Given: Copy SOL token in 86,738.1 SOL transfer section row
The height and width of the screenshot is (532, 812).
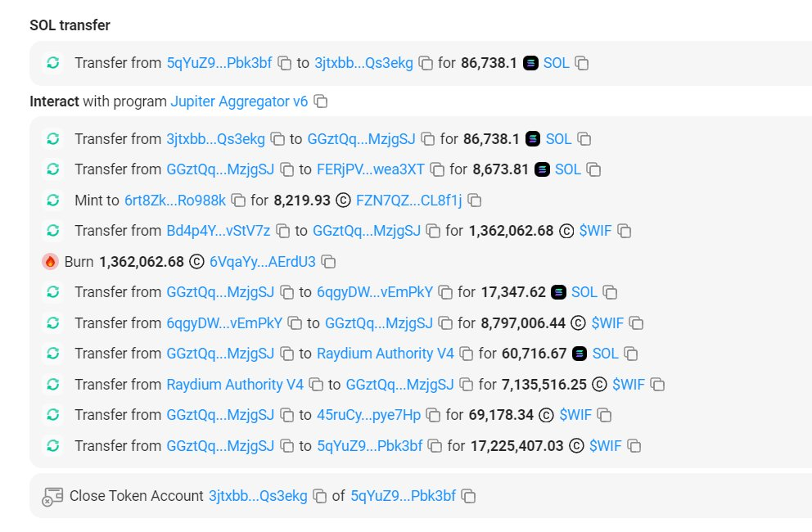Looking at the screenshot, I should (581, 63).
